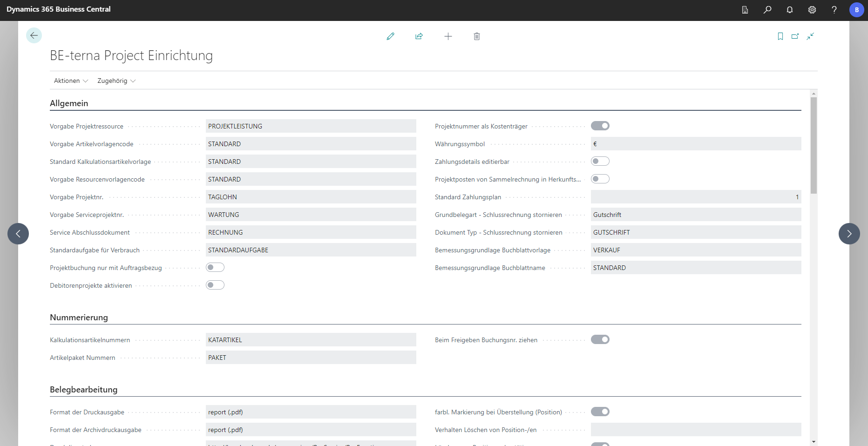Screen dimensions: 868x446
Task: Click the Belegbearbeitung section header
Action: coord(84,390)
